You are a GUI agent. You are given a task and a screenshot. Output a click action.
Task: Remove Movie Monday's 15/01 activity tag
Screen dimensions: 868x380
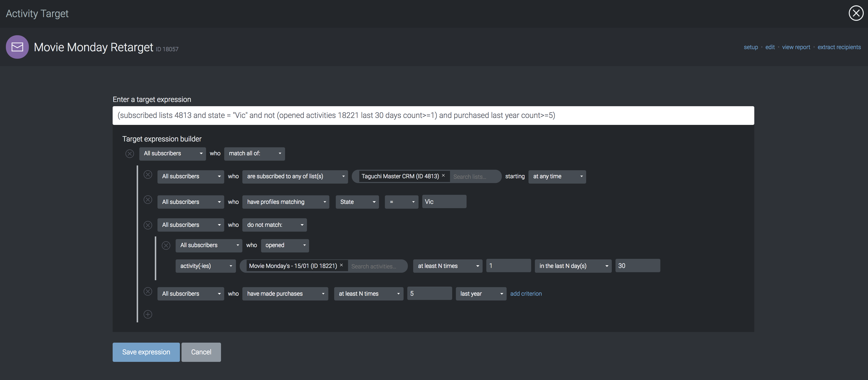pos(341,265)
